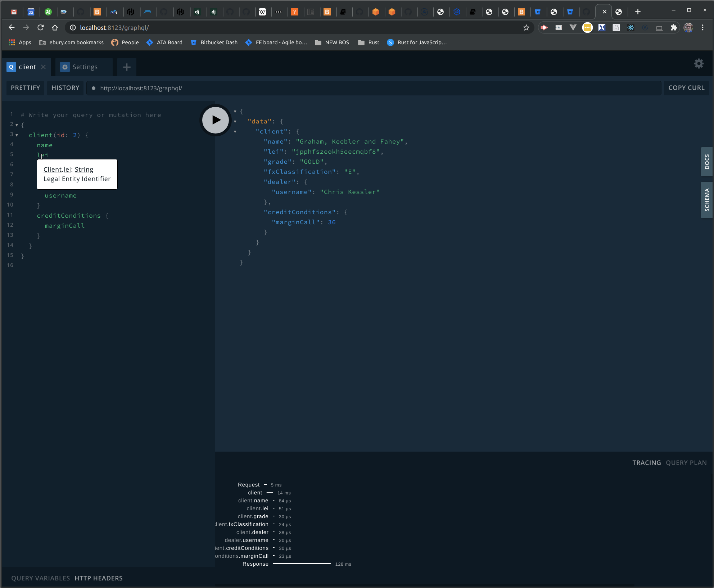
Task: Open the SCHEMA side panel
Action: (707, 200)
